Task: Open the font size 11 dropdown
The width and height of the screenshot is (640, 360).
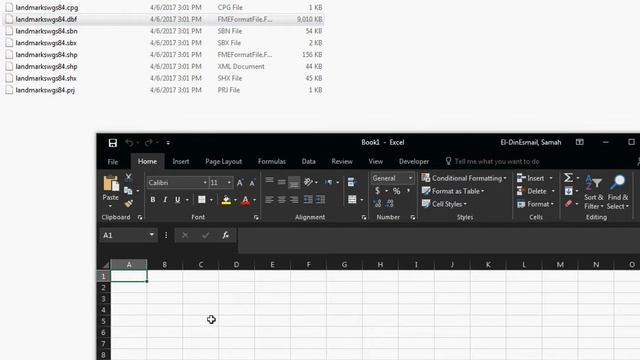Action: [229, 182]
